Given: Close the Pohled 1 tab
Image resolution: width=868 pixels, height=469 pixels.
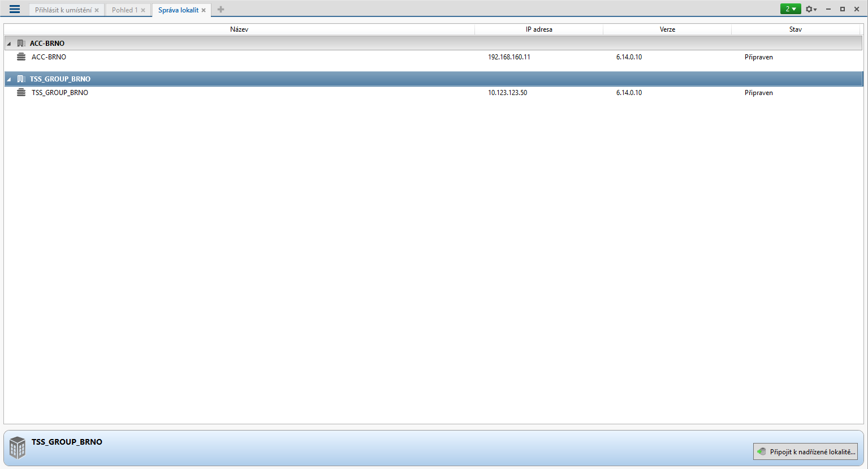Looking at the screenshot, I should point(143,10).
